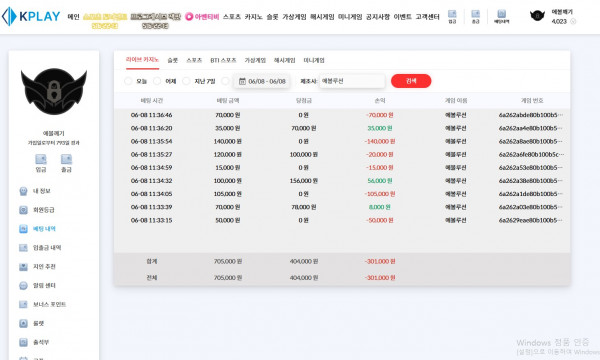Open the betting history icon in top header

click(501, 17)
